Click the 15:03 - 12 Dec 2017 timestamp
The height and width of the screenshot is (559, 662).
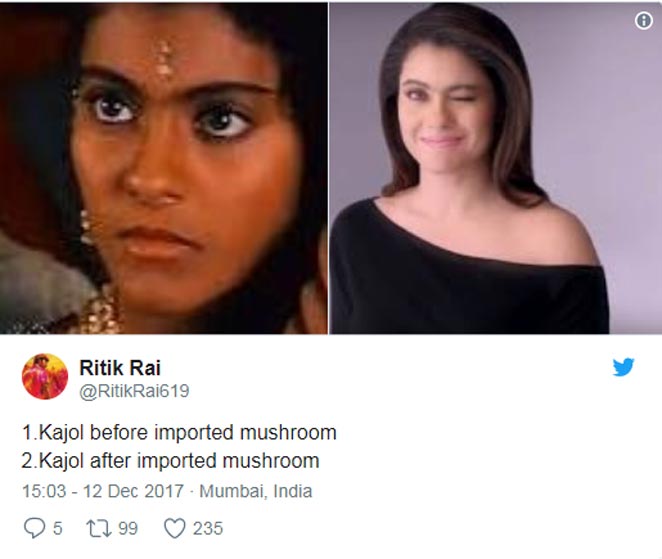[x=103, y=491]
